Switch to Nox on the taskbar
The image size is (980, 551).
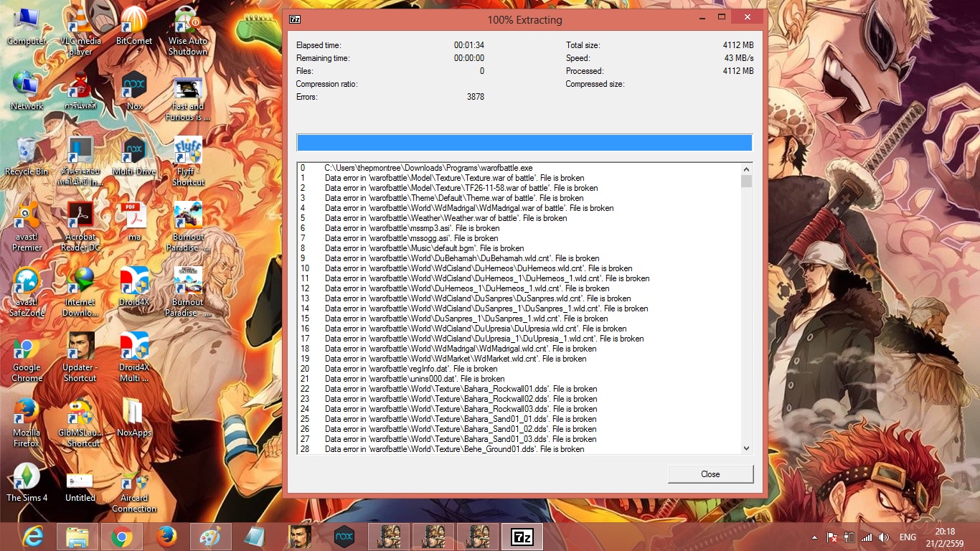point(344,536)
